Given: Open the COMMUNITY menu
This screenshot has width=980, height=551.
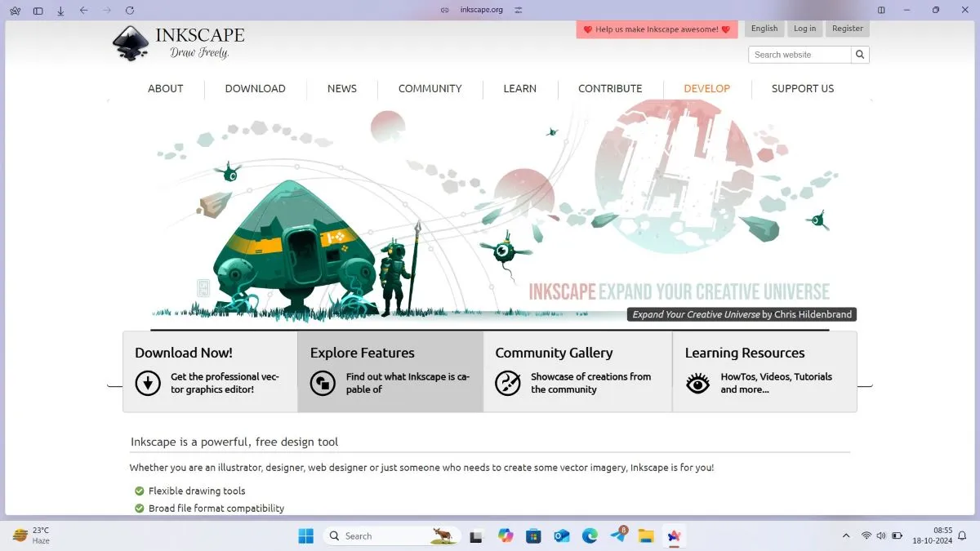Looking at the screenshot, I should click(x=430, y=88).
